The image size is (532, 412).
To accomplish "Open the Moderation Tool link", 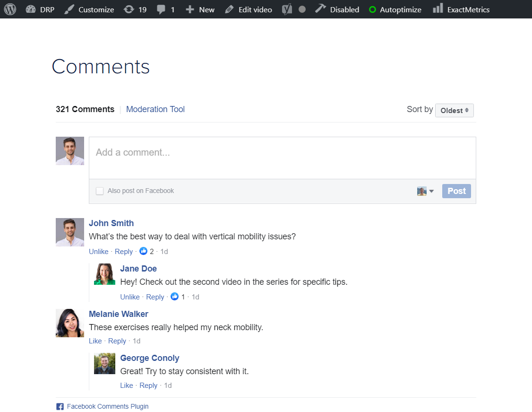I will point(155,109).
